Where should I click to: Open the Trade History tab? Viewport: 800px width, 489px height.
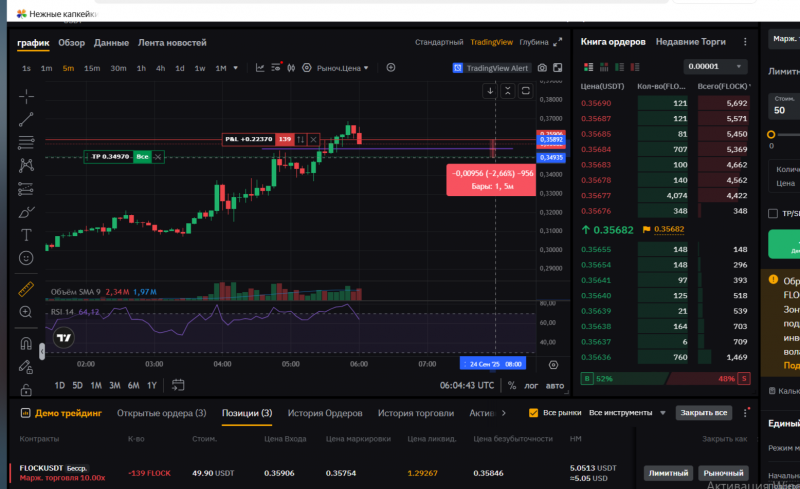[x=416, y=413]
